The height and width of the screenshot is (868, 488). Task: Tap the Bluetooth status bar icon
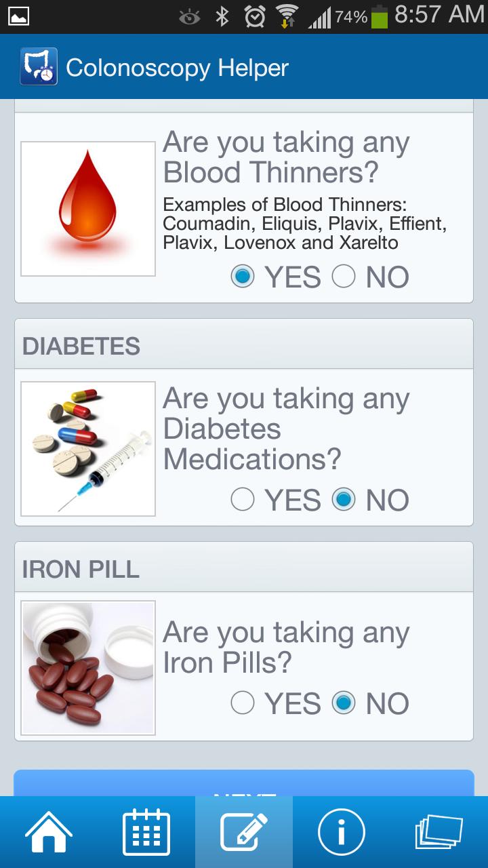tap(222, 16)
